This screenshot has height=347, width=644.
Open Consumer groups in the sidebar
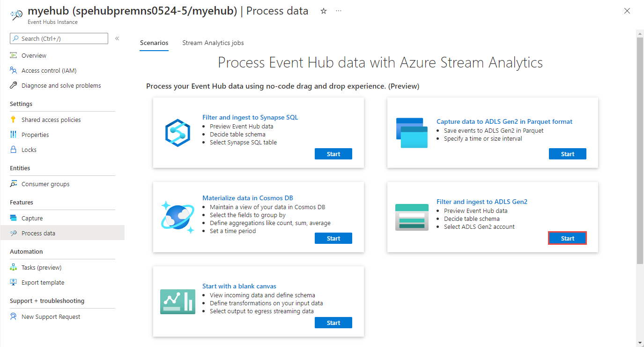tap(45, 184)
